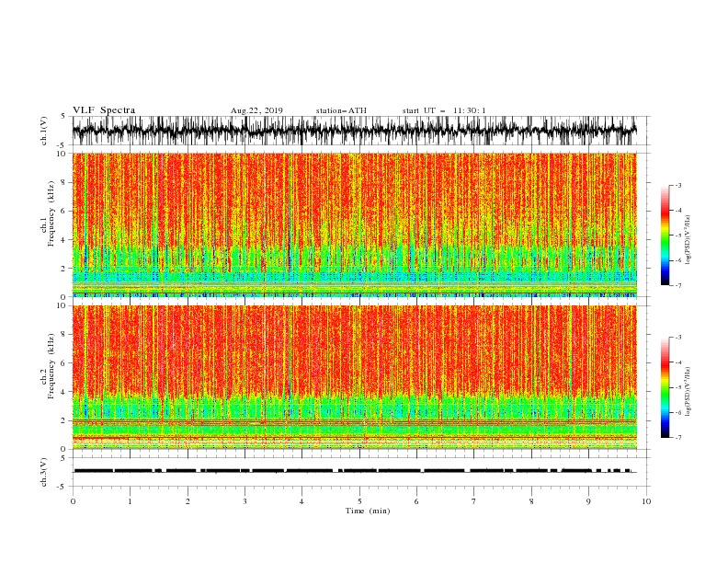Select the ch.1 log(PSD)(V²/Hz) colorbar label
The width and height of the screenshot is (728, 563).
[688, 240]
